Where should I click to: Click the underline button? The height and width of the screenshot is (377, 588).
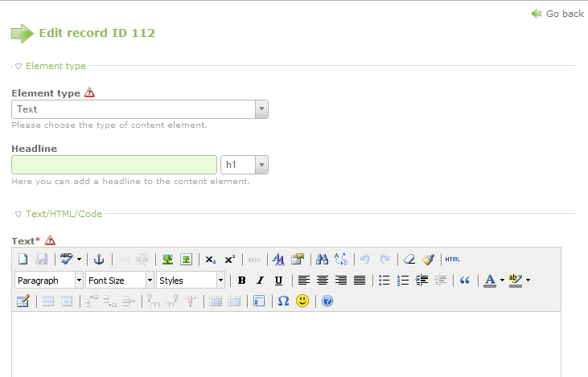[278, 281]
